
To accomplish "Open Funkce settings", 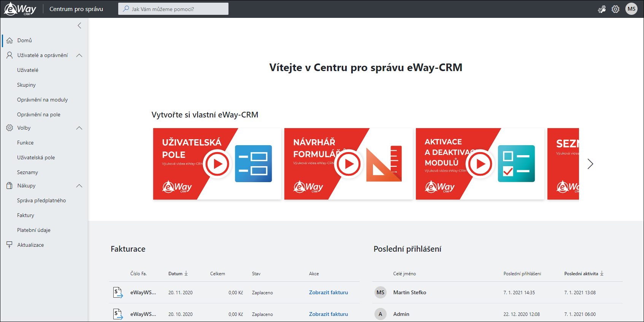I will [25, 143].
